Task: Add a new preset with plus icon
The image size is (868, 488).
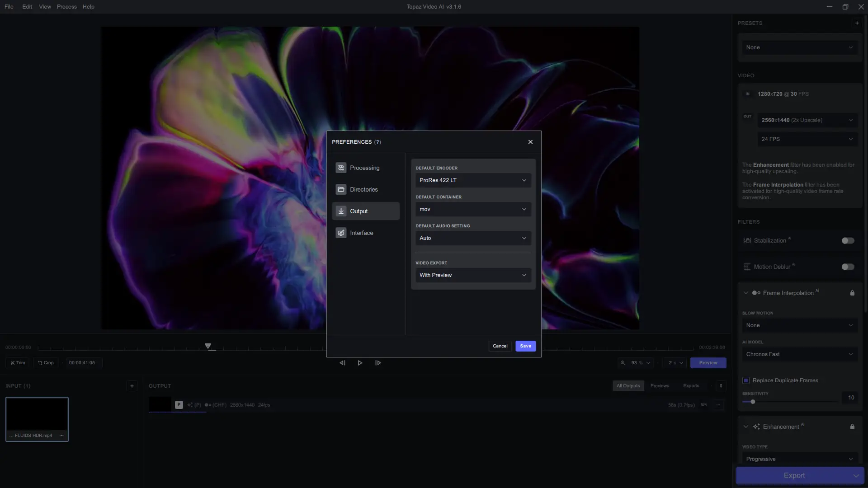Action: (857, 23)
